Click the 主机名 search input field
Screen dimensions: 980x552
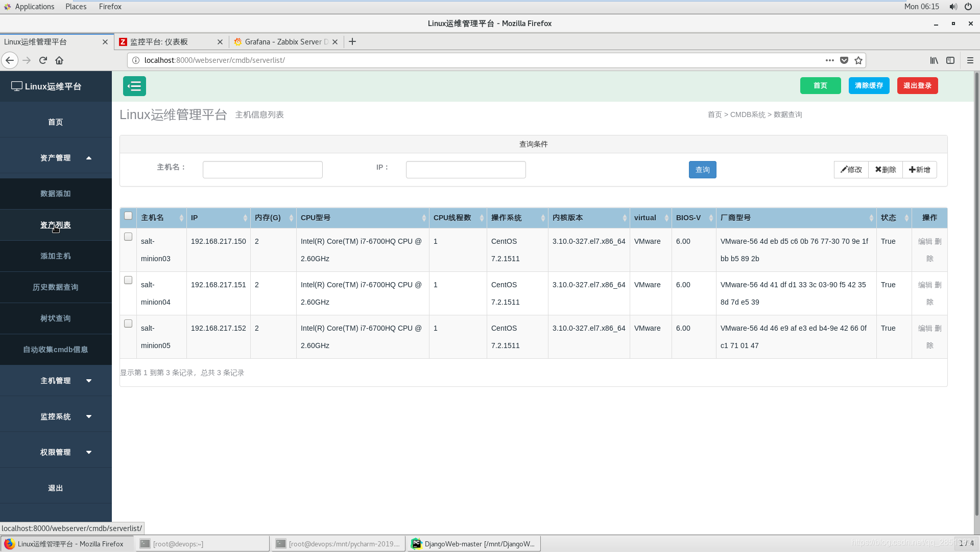tap(262, 170)
